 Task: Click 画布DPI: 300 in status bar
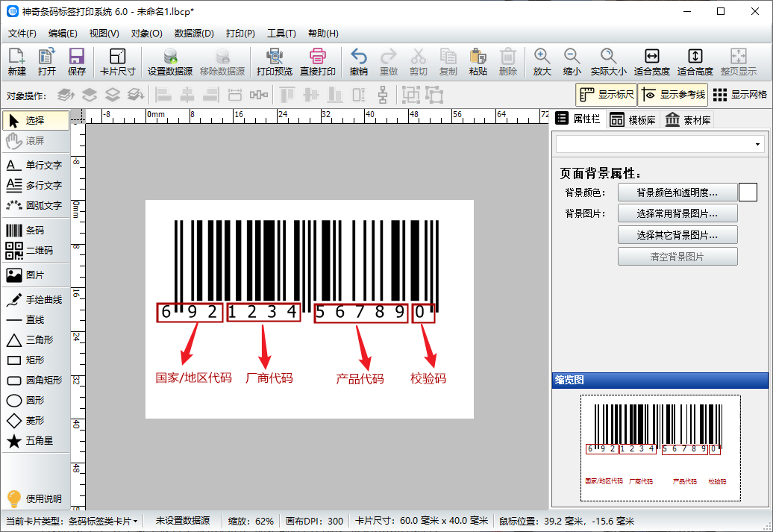coord(315,521)
